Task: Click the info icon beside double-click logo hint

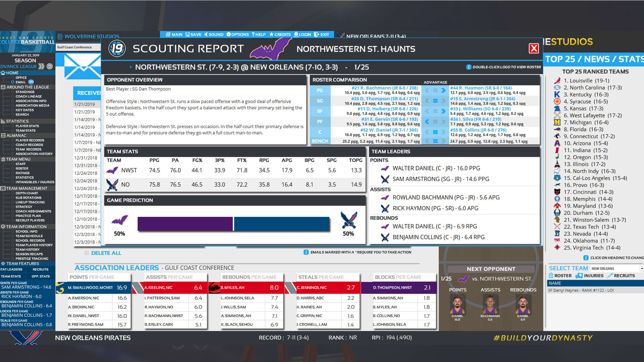Action: click(469, 67)
